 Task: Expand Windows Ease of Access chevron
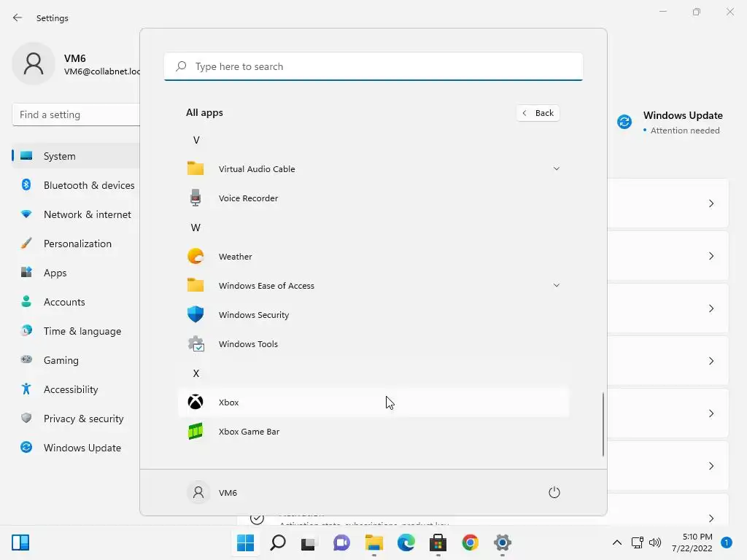click(x=556, y=285)
